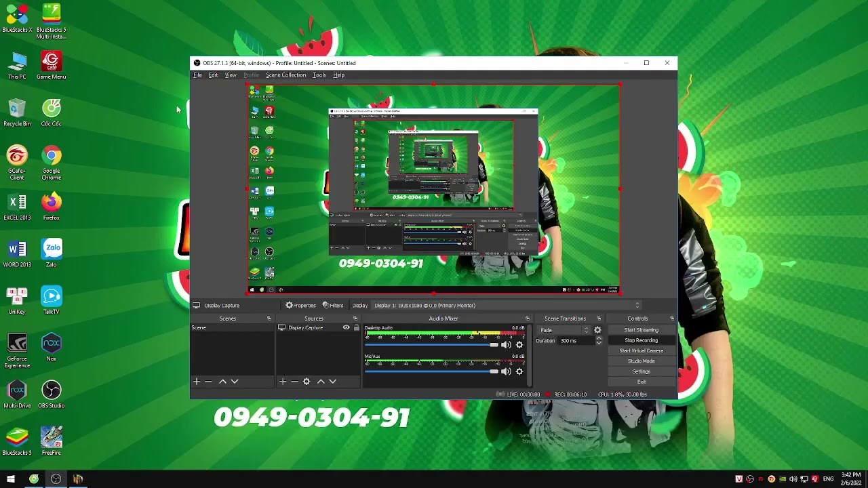Screen dimensions: 868x488
Task: Click OBS Studio taskbar icon
Action: [x=56, y=479]
